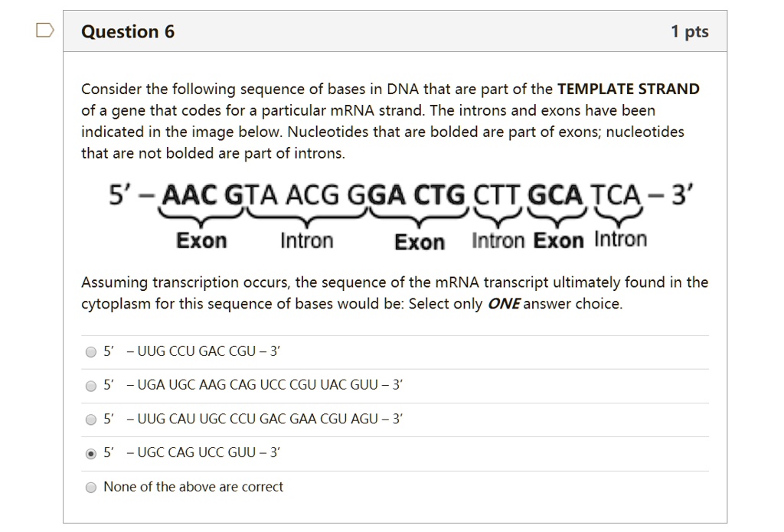This screenshot has width=784, height=532.
Task: Select None of the above are correct
Action: tap(90, 487)
